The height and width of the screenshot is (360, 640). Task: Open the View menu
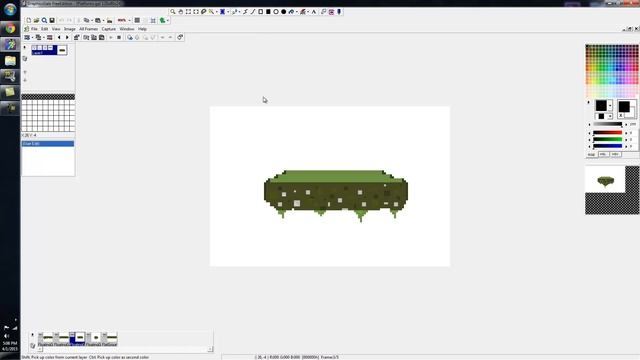[56, 29]
